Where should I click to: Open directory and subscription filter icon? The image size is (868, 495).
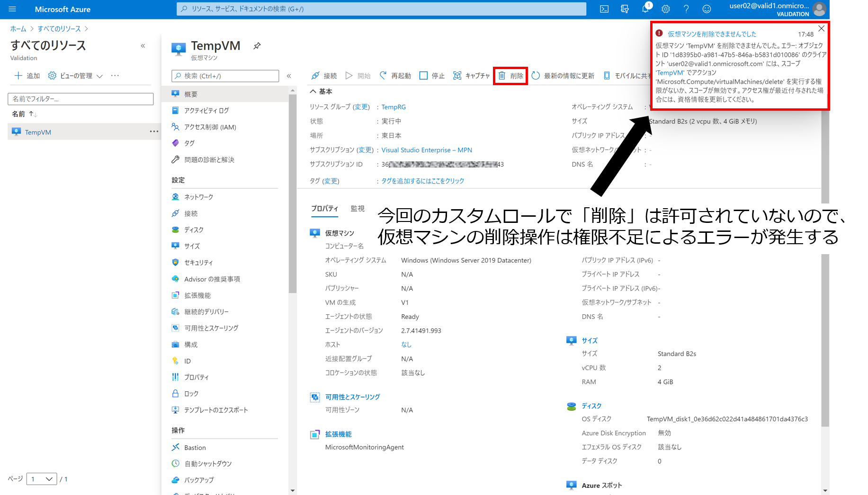click(625, 9)
